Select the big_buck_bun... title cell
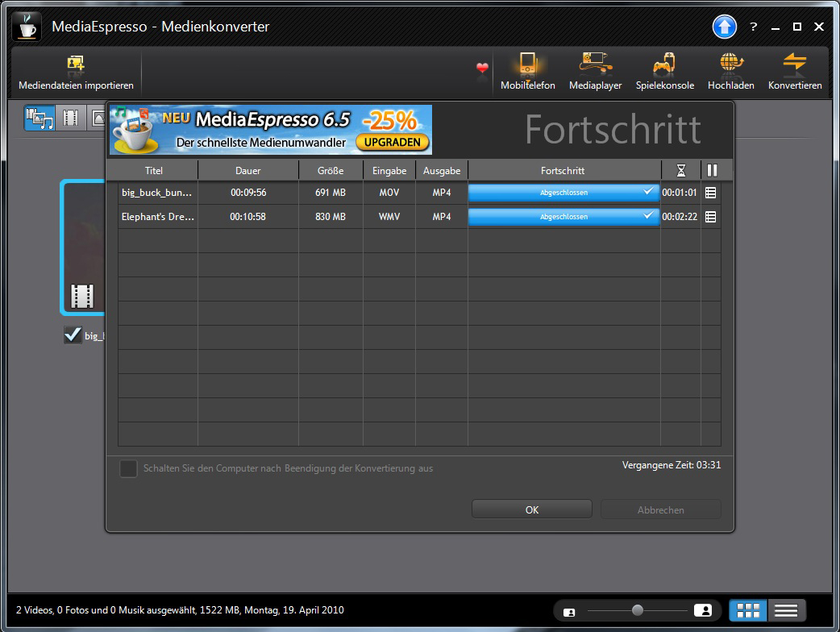 157,193
